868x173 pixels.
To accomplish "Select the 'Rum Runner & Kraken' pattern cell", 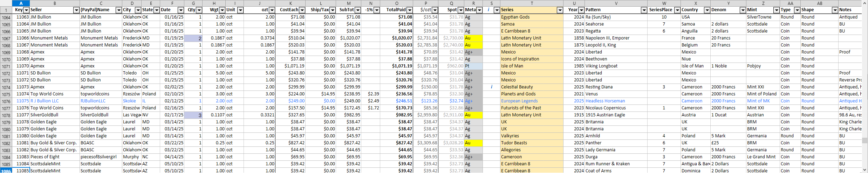I will pyautogui.click(x=616, y=164).
